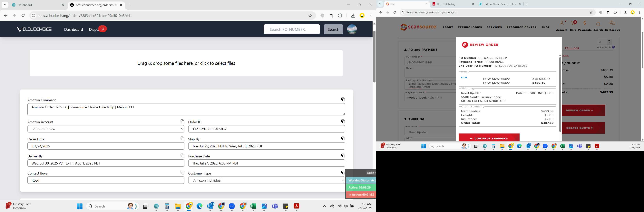Open Excel from taskbar beneath CloudChoice window

click(x=253, y=206)
